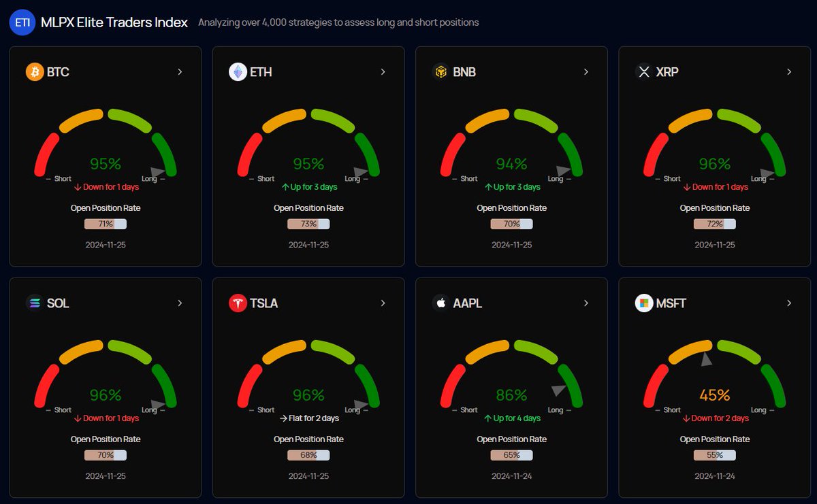Click ETH 'Up for 3 days' status
Viewport: 817px width, 504px height.
coord(308,187)
